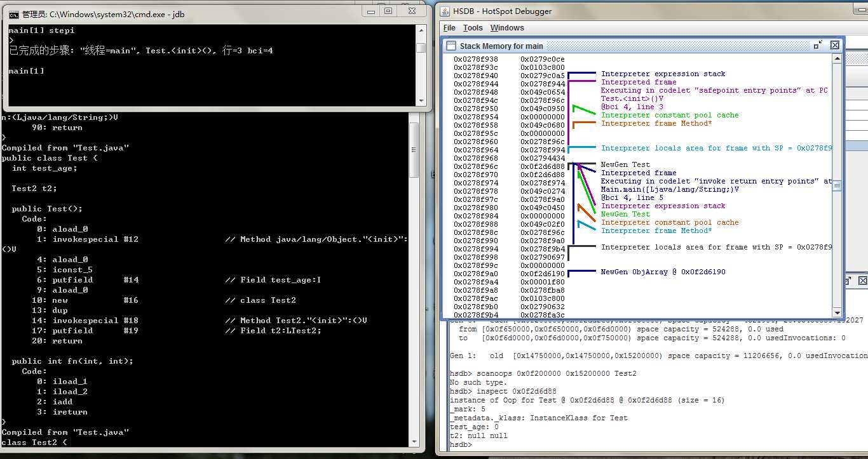Click the value 0x00001f80 in stack memory
This screenshot has width=868, height=459.
tap(543, 282)
